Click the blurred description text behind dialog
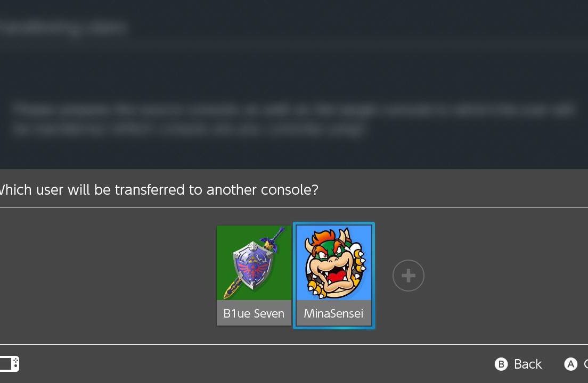The width and height of the screenshot is (588, 383). tap(292, 119)
